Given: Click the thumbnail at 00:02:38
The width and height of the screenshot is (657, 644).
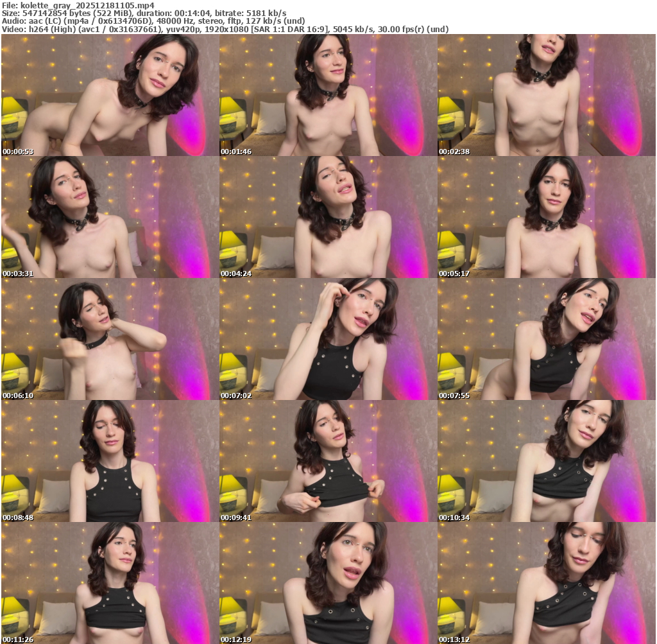Looking at the screenshot, I should click(546, 95).
